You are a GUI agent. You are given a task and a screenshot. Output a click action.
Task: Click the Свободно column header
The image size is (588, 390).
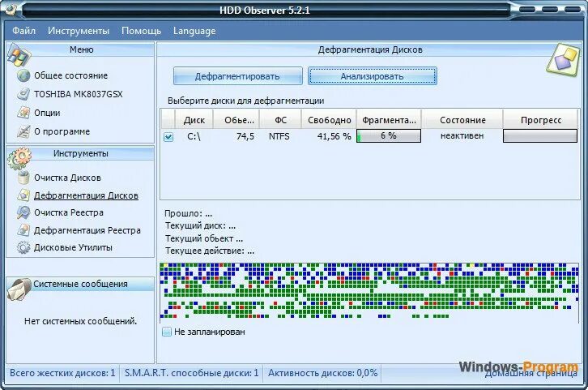point(329,120)
